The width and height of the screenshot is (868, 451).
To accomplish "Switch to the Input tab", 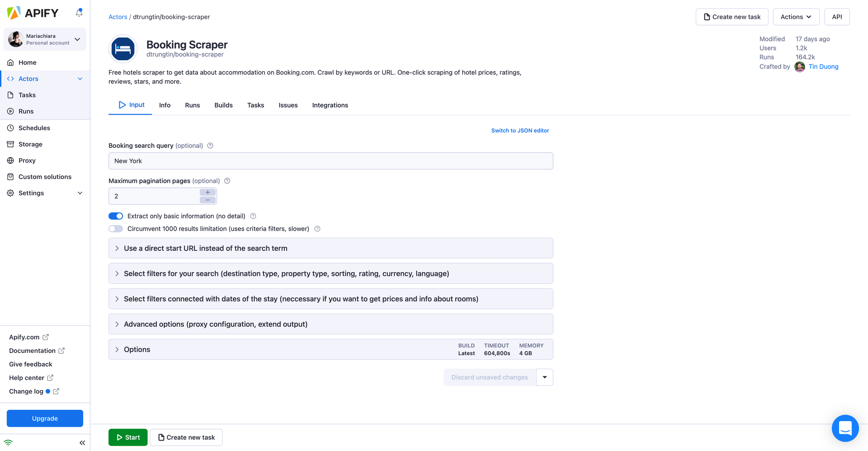I will point(130,105).
